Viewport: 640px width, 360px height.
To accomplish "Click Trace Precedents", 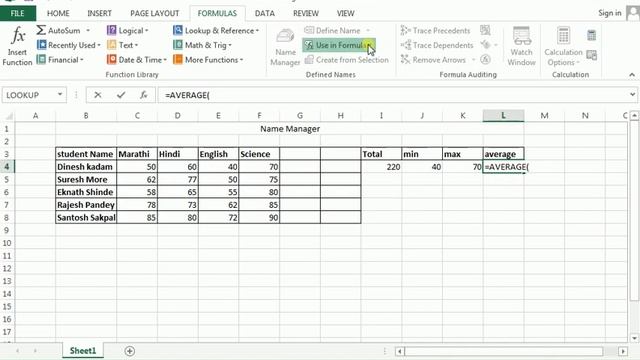I will 436,30.
